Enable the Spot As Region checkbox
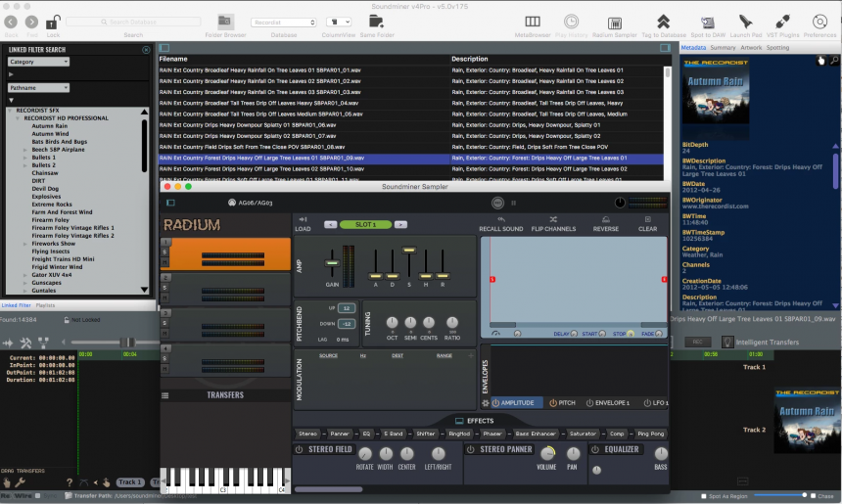This screenshot has width=842, height=504. (704, 496)
